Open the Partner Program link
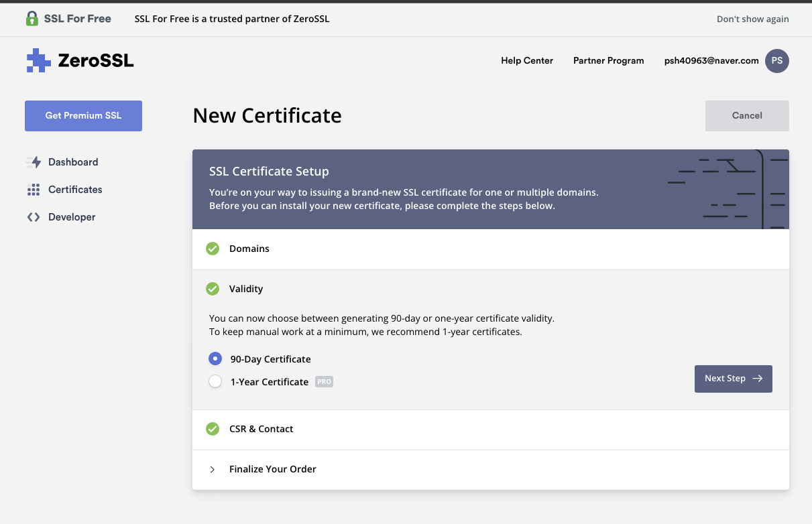812x524 pixels. click(x=608, y=61)
